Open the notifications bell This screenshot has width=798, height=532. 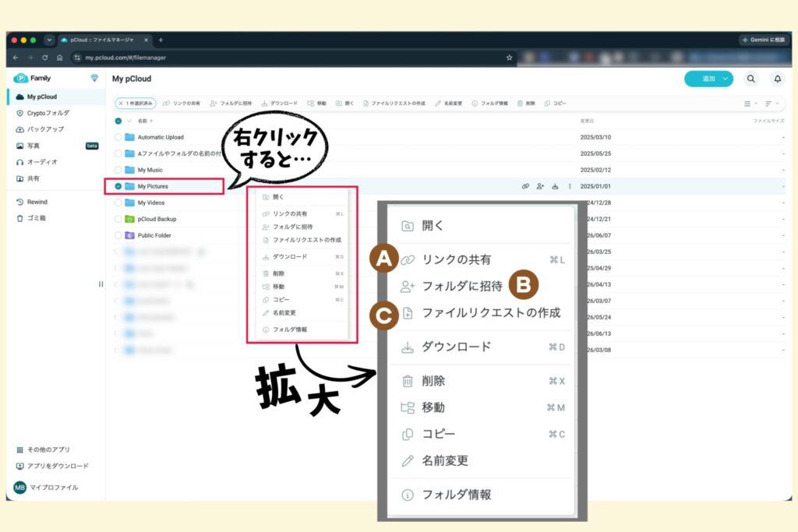coord(777,79)
